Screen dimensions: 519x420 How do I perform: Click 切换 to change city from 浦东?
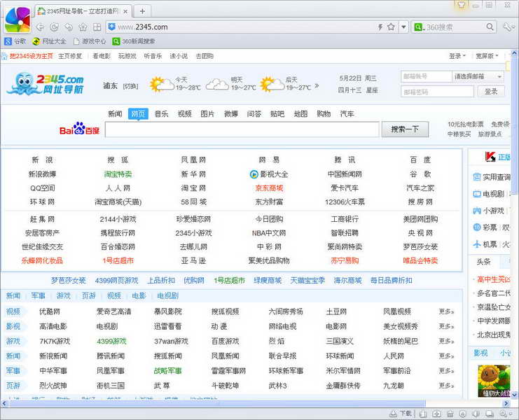pyautogui.click(x=130, y=86)
